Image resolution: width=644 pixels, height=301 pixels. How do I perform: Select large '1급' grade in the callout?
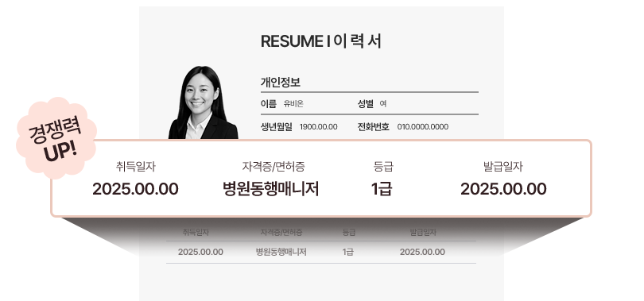[x=382, y=189]
